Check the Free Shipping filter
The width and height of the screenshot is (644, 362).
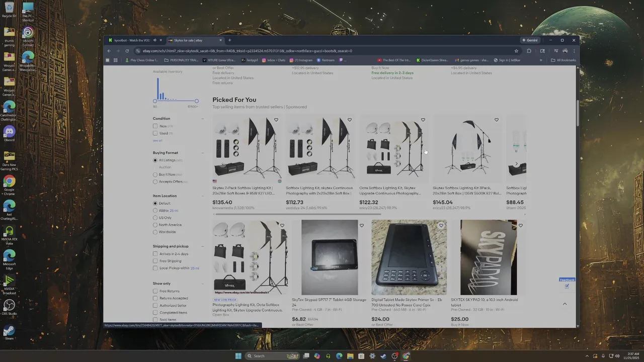click(x=155, y=261)
